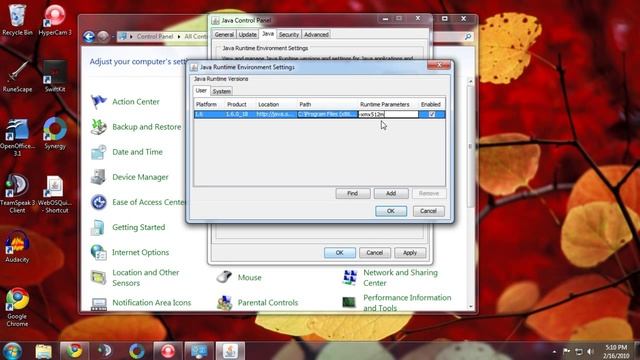Switch to Chrome in the taskbar

tap(74, 351)
